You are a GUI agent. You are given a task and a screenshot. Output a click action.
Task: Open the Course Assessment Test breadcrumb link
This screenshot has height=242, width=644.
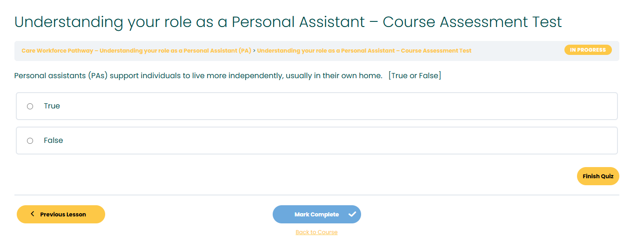[x=364, y=51]
